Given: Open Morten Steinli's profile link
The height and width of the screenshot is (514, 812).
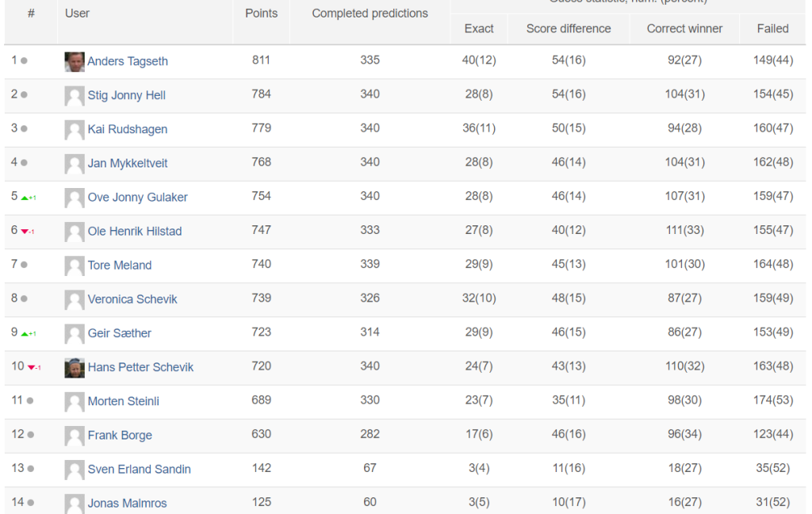Looking at the screenshot, I should point(124,401).
